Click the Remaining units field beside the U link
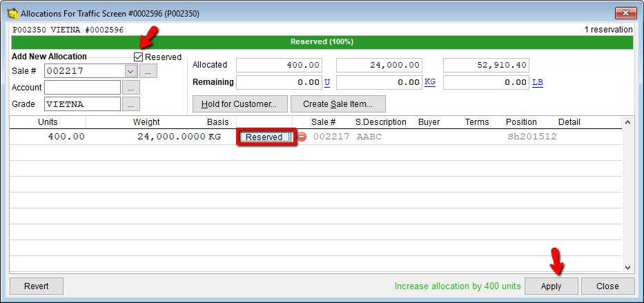The image size is (644, 303). pos(280,83)
